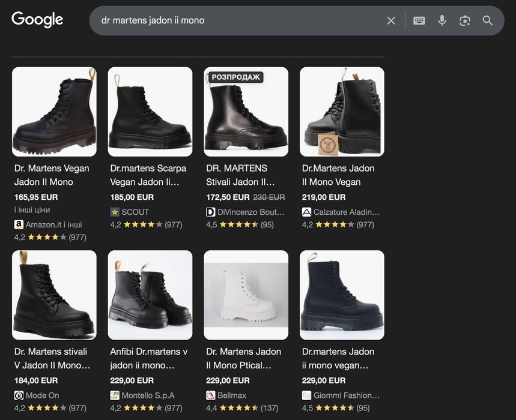Click Calzature Aladin store logo icon

coord(306,212)
